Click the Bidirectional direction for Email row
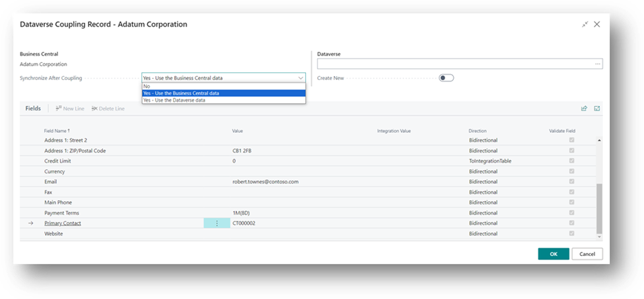 (483, 182)
